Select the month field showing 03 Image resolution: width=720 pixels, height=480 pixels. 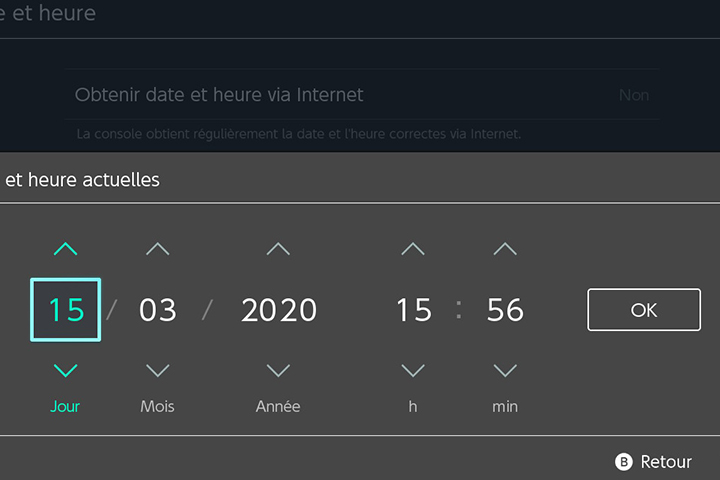[x=157, y=310]
